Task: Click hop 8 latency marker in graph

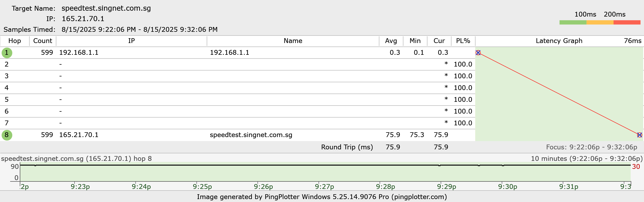Action: tap(639, 135)
